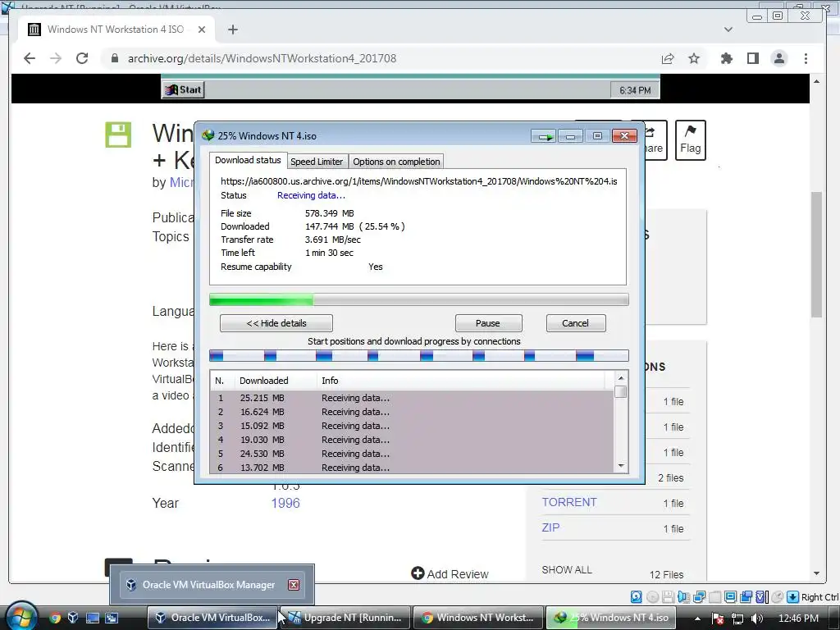Open the Windows Start orb
The image size is (840, 630).
(21, 617)
